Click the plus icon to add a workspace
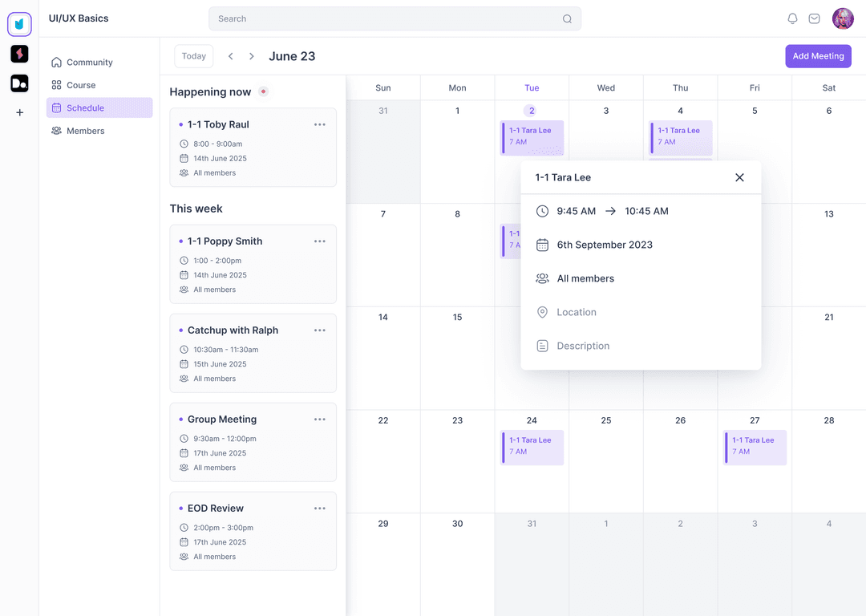866x616 pixels. pyautogui.click(x=19, y=112)
